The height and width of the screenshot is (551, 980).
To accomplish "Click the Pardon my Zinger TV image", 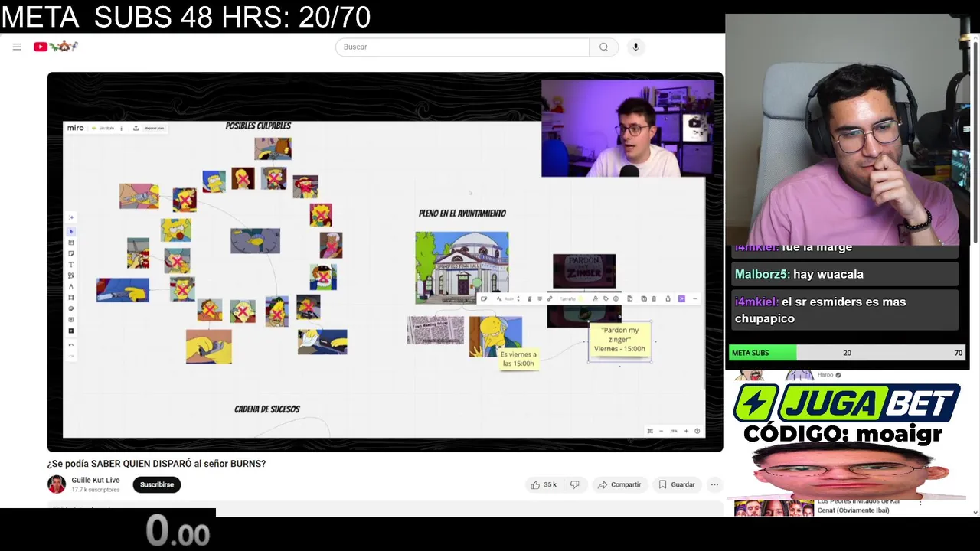I will tap(584, 272).
